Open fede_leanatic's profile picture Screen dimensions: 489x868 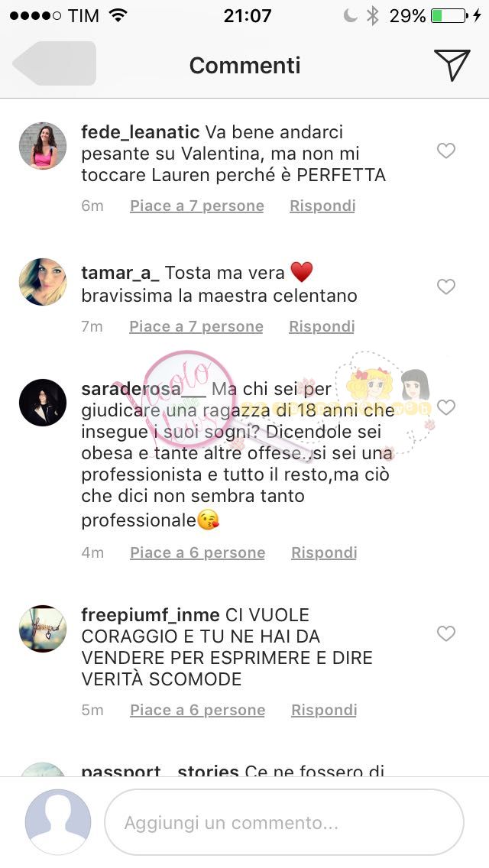pyautogui.click(x=43, y=146)
